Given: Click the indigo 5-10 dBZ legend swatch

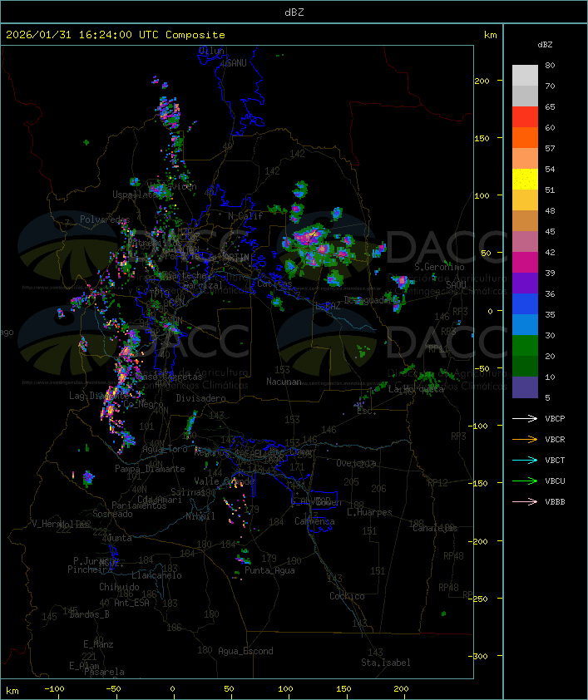Looking at the screenshot, I should (525, 387).
